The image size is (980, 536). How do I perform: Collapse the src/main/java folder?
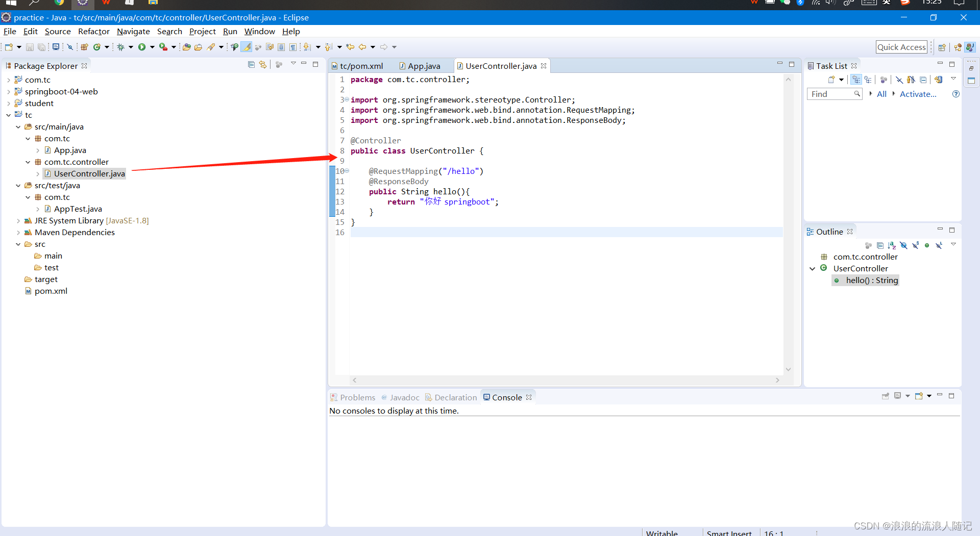click(x=18, y=127)
